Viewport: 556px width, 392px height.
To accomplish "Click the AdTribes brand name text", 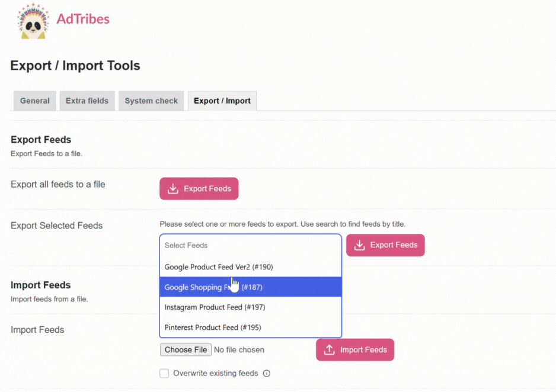I will 83,19.
